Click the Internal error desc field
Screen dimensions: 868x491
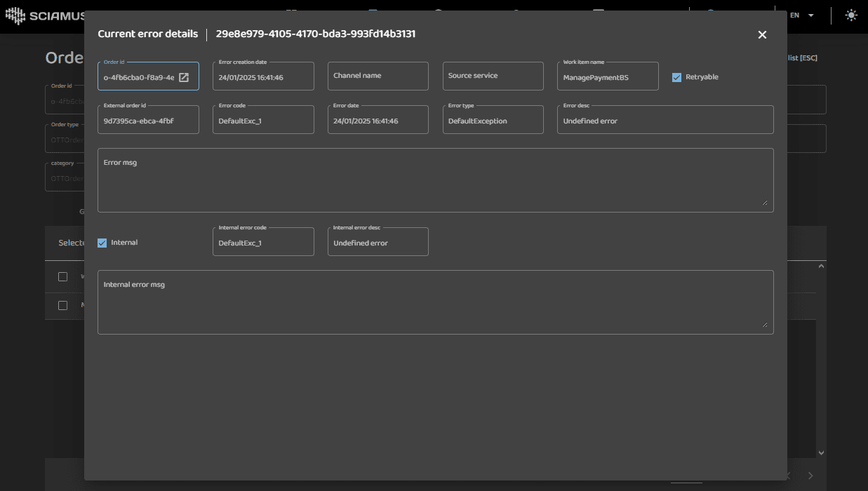[378, 243]
